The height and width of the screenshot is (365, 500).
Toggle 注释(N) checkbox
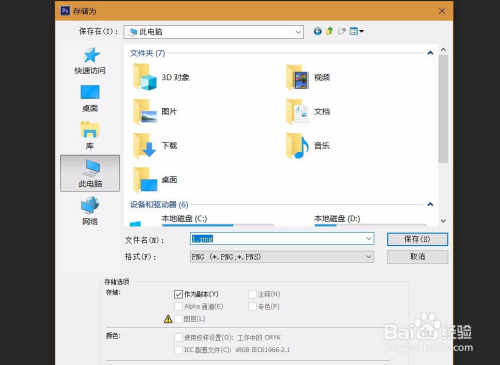pos(252,294)
